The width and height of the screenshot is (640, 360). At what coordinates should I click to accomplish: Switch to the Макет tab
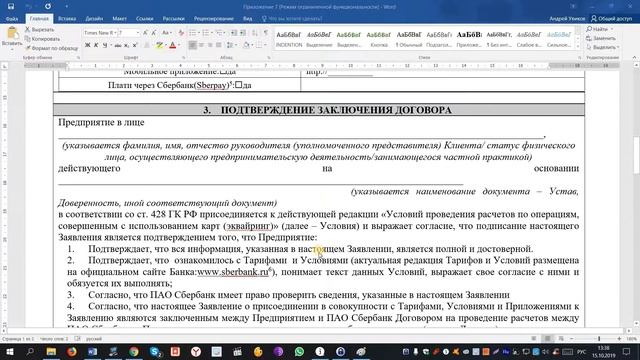120,19
